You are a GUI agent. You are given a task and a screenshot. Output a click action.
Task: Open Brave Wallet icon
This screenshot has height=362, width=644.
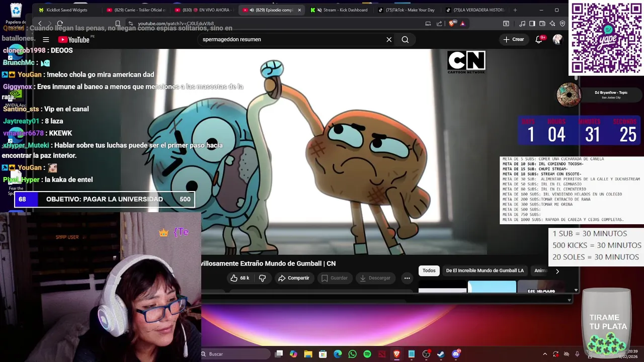(x=542, y=24)
